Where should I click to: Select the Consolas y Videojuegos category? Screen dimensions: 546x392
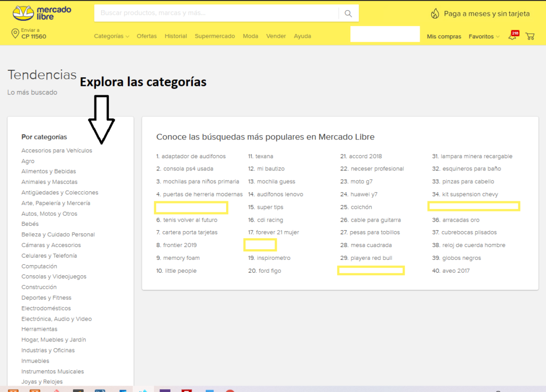click(x=54, y=277)
